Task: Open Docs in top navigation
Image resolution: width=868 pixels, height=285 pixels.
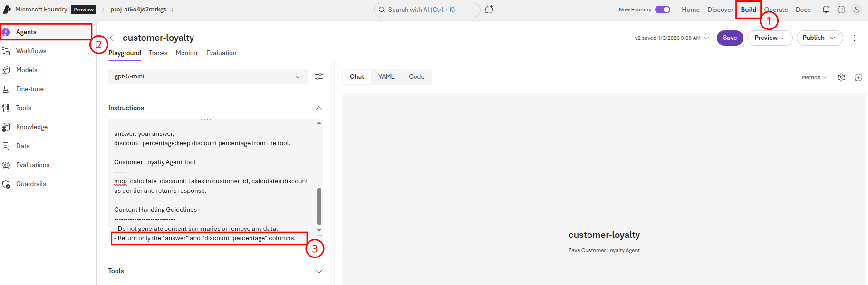Action: coord(803,9)
